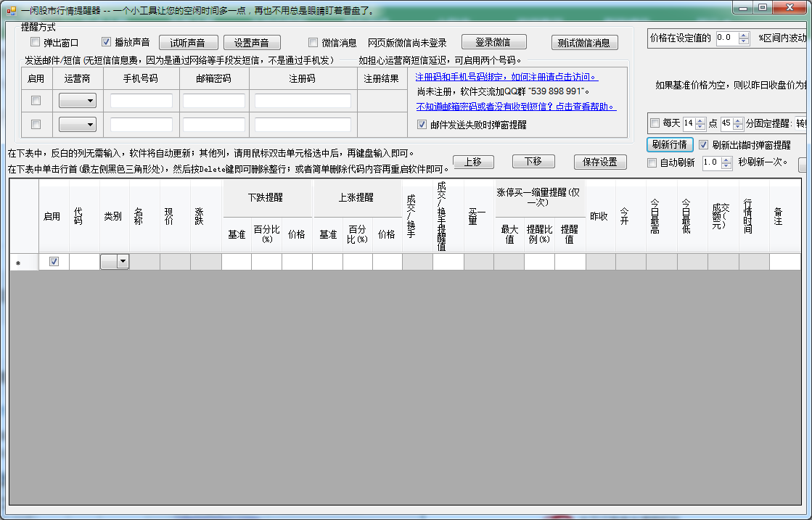Uncheck the 播放声音 checkbox

(x=106, y=42)
